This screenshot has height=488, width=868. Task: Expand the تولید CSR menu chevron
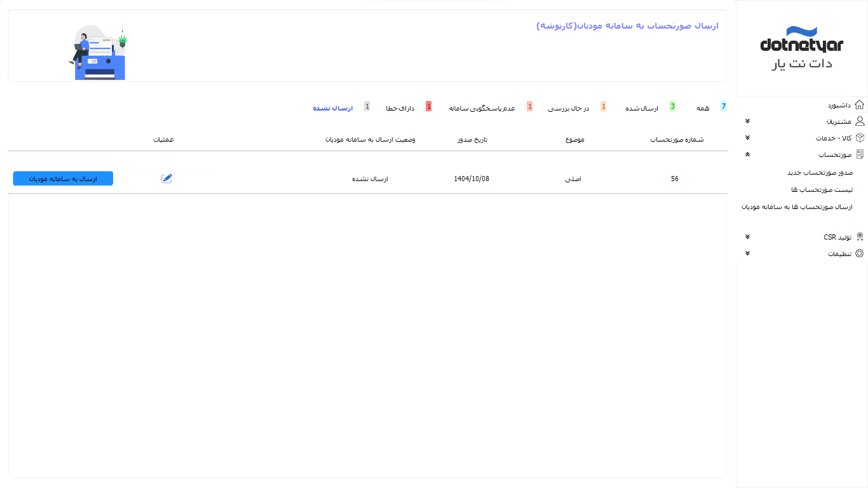click(747, 237)
